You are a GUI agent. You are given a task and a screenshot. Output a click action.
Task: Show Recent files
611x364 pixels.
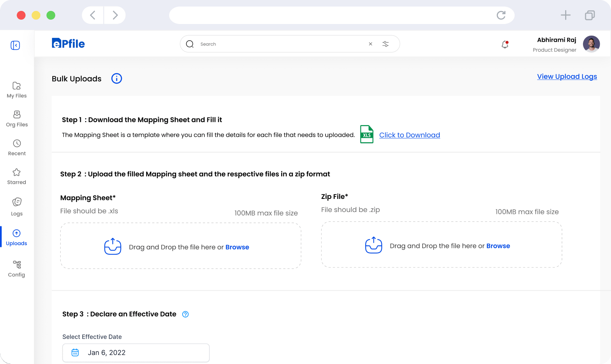[17, 148]
